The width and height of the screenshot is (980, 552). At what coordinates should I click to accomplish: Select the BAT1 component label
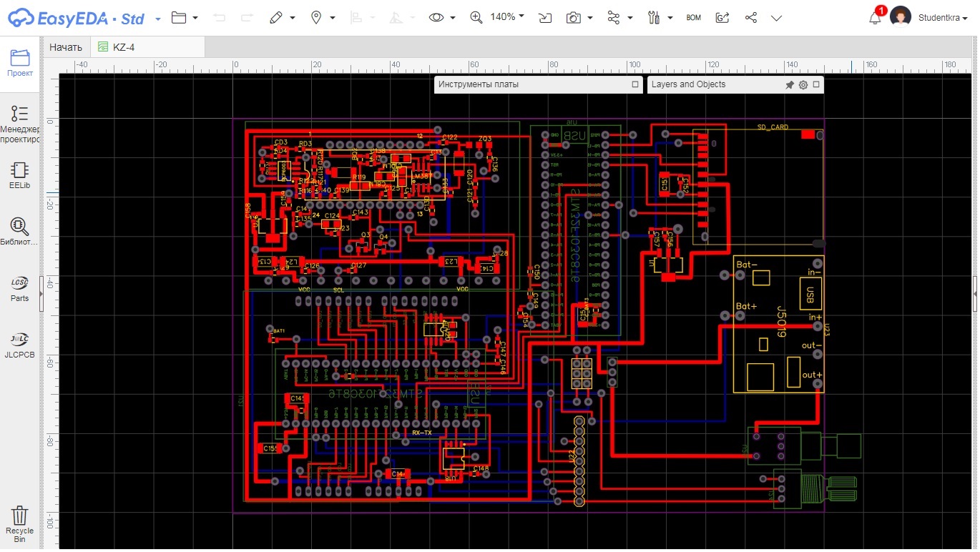coord(279,331)
